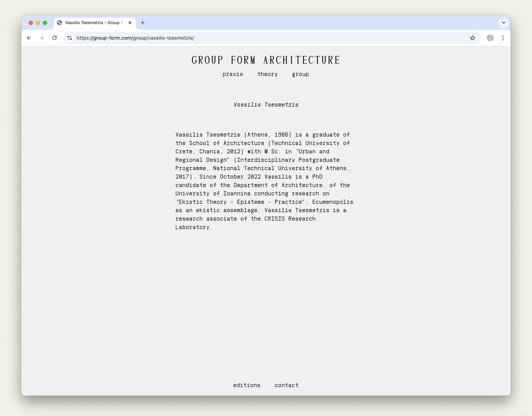This screenshot has height=416, width=532.
Task: Expand the tab search dropdown
Action: coord(504,23)
